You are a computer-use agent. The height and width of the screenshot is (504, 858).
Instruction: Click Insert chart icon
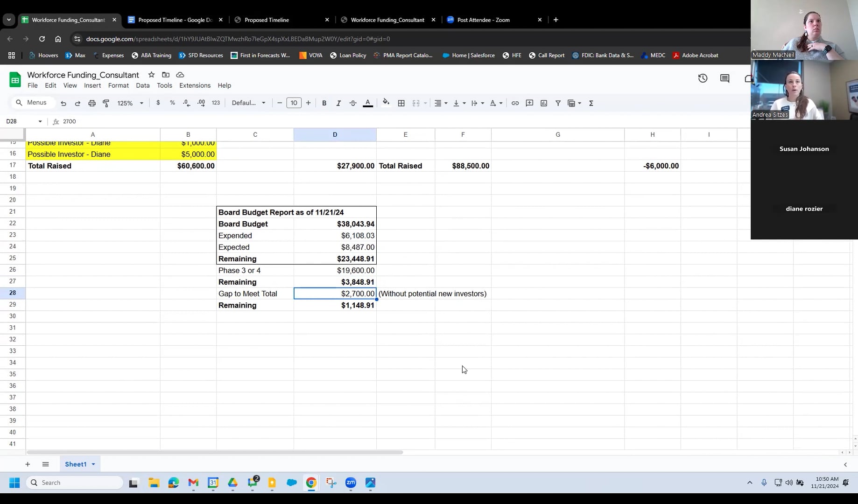point(544,103)
